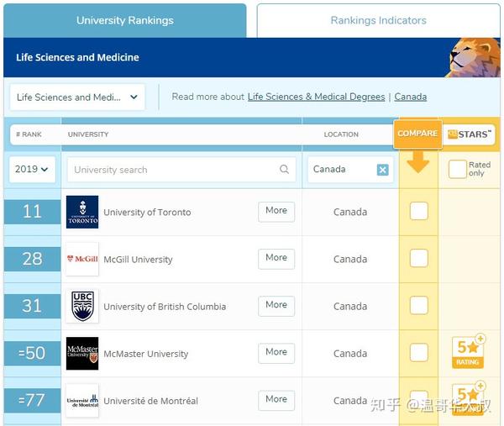This screenshot has width=504, height=426.
Task: Tick compare box for McGill University
Action: tap(419, 258)
